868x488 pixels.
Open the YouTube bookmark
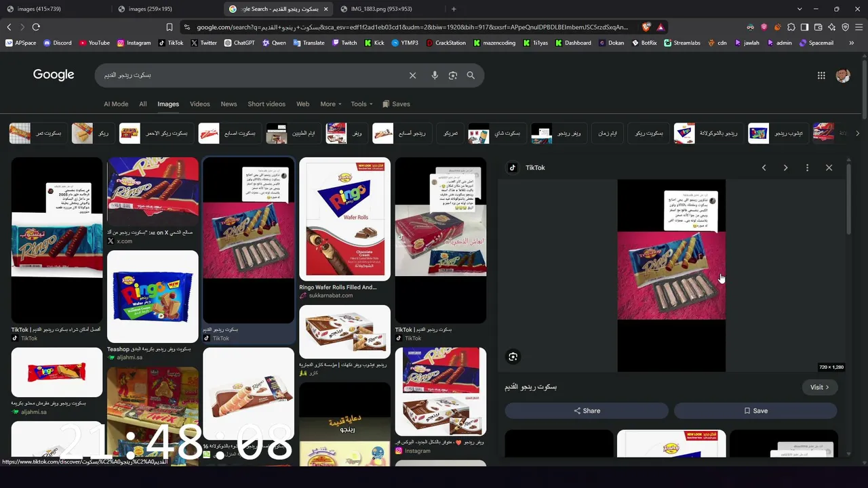[94, 43]
